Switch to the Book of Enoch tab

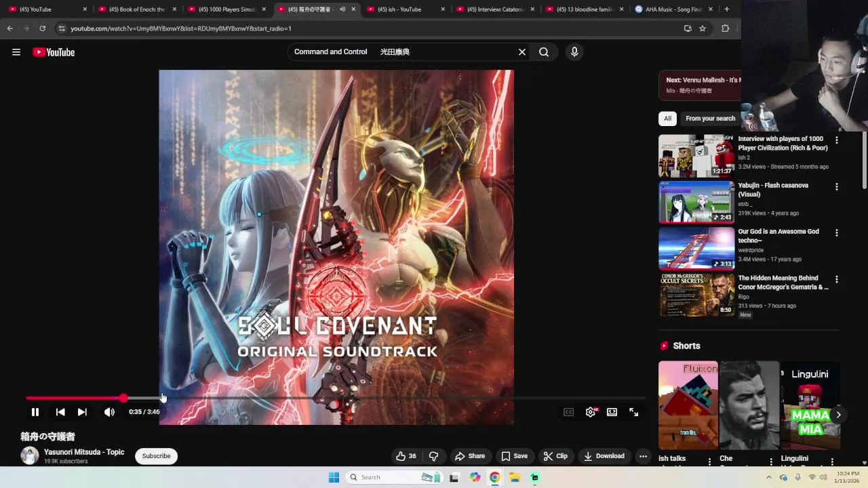[x=138, y=9]
